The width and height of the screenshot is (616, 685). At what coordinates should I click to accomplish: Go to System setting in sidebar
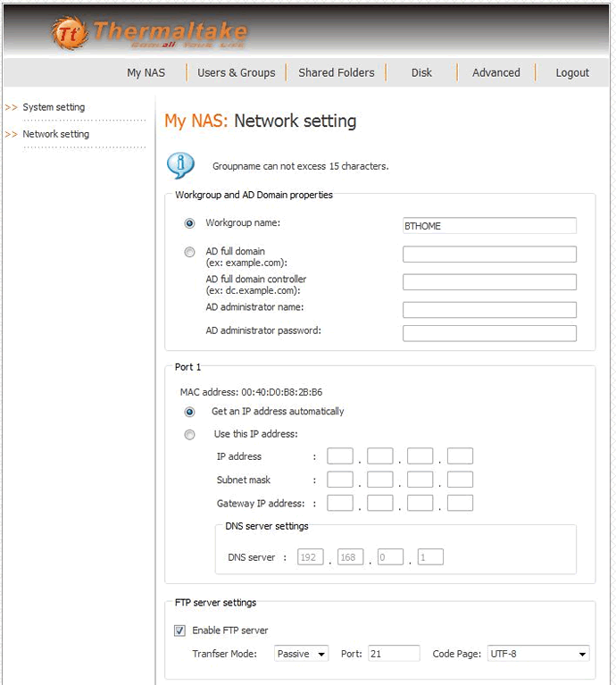point(54,107)
